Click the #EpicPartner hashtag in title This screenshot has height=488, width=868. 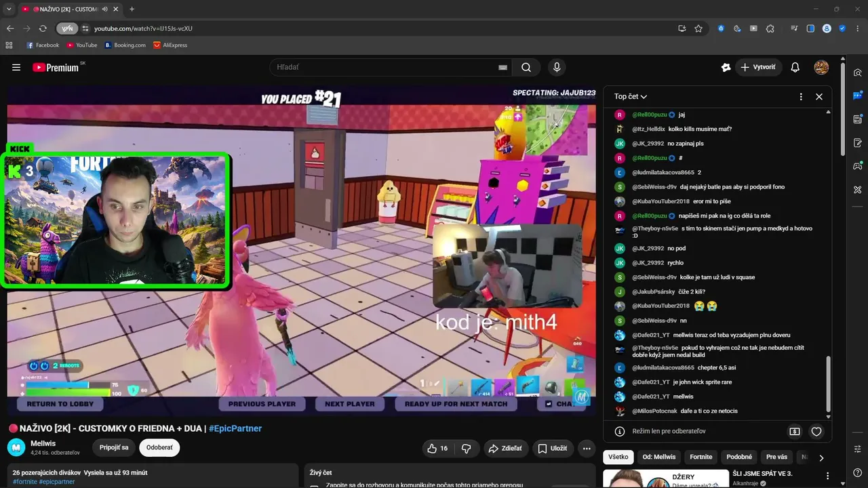tap(235, 428)
